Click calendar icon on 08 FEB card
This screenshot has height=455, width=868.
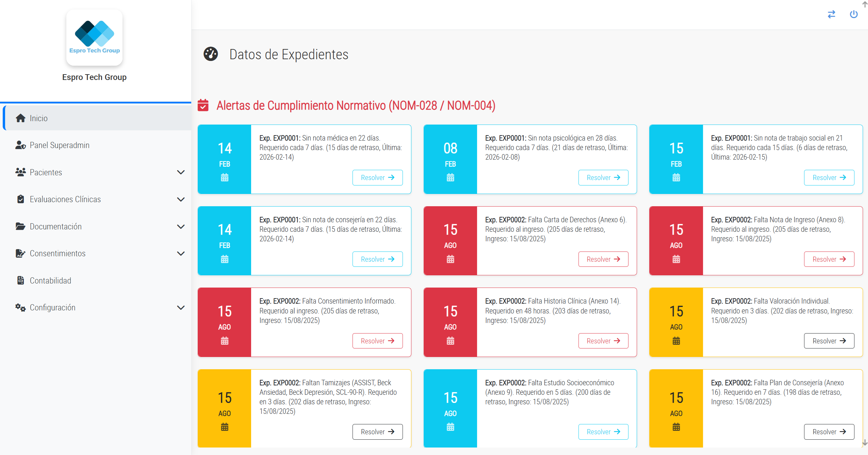450,178
